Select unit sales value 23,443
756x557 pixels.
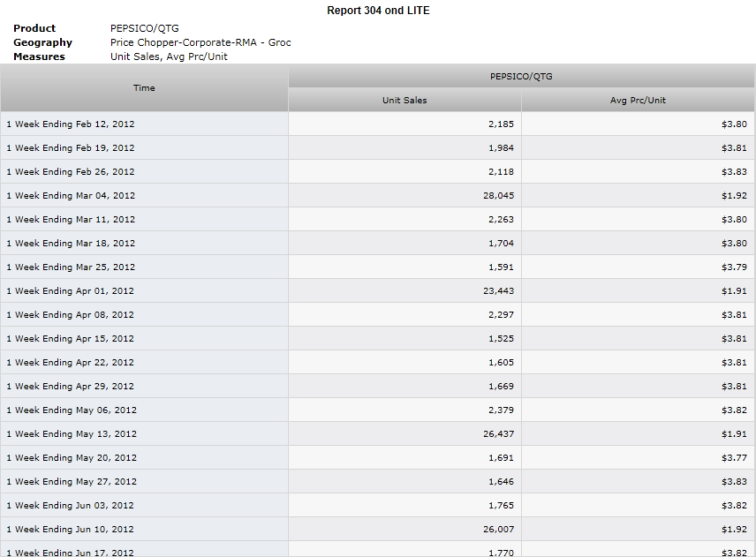(498, 291)
